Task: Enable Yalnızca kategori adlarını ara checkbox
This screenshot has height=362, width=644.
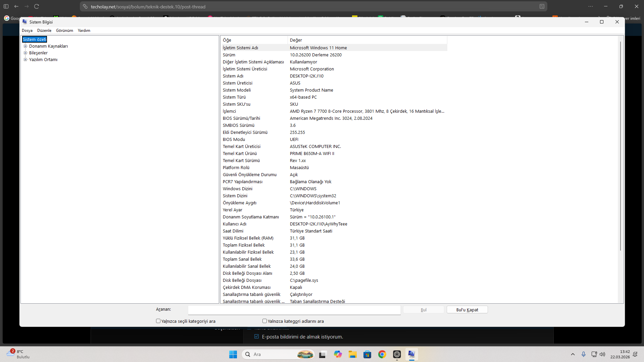Action: [264, 321]
